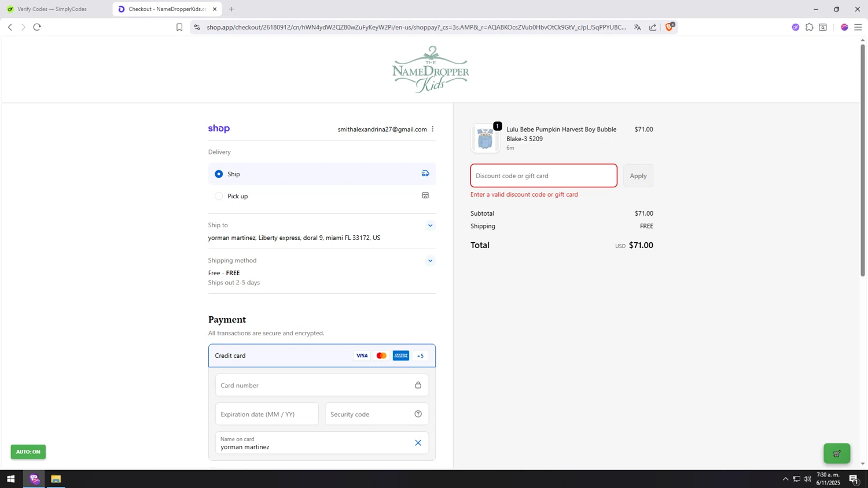868x488 pixels.
Task: Click the Security code field
Action: pyautogui.click(x=377, y=414)
